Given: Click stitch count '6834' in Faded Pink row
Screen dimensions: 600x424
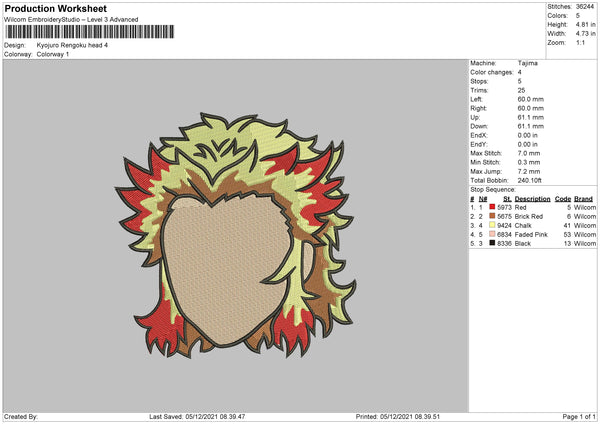Looking at the screenshot, I should (x=504, y=234).
